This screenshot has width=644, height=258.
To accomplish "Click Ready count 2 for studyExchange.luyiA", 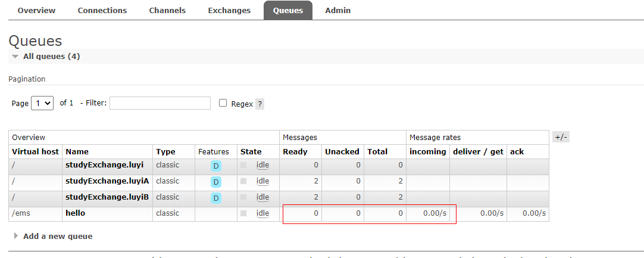I will point(316,181).
